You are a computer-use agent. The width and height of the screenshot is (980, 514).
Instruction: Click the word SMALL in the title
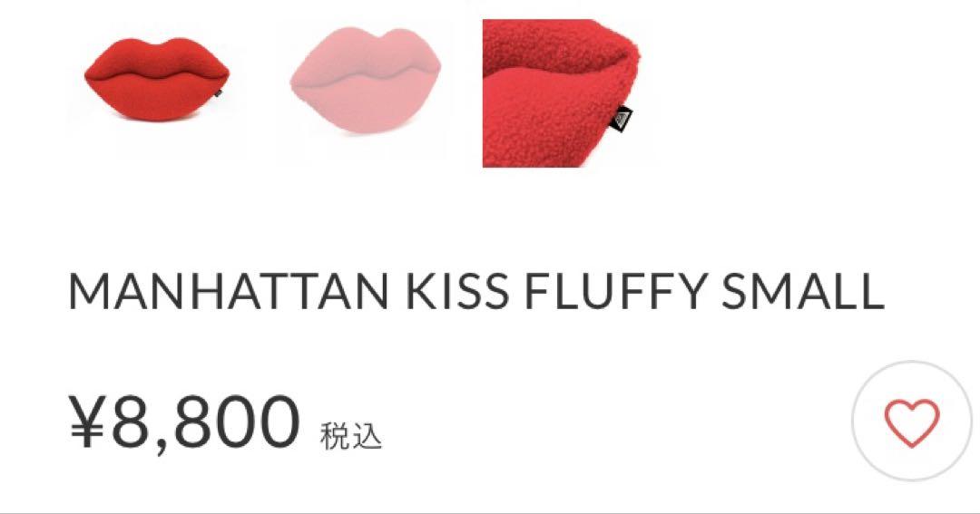pos(802,291)
